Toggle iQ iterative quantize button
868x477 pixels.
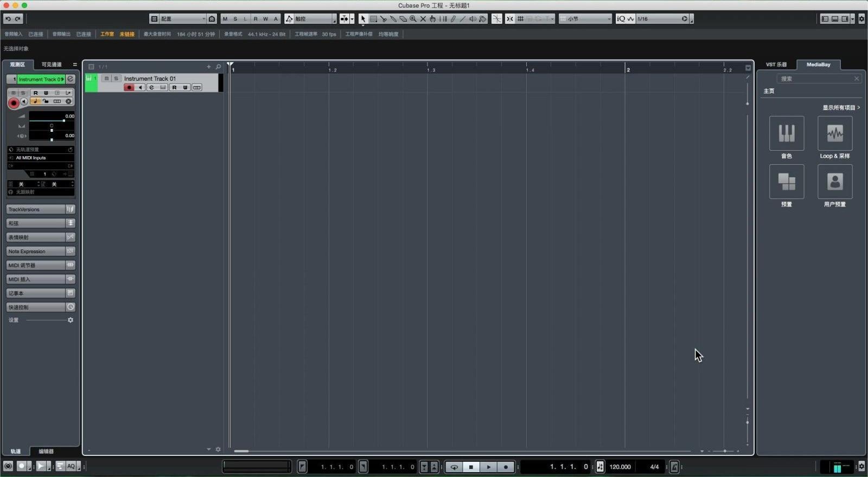tap(621, 19)
